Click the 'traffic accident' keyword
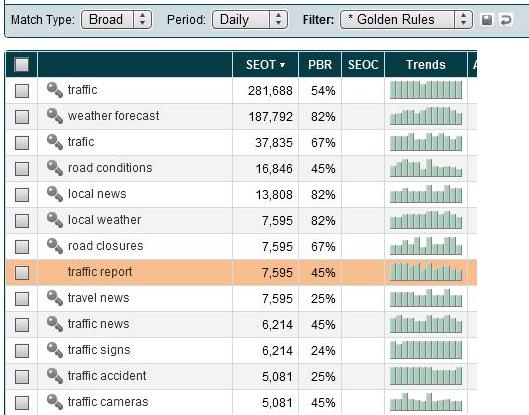The height and width of the screenshot is (415, 529). click(107, 376)
